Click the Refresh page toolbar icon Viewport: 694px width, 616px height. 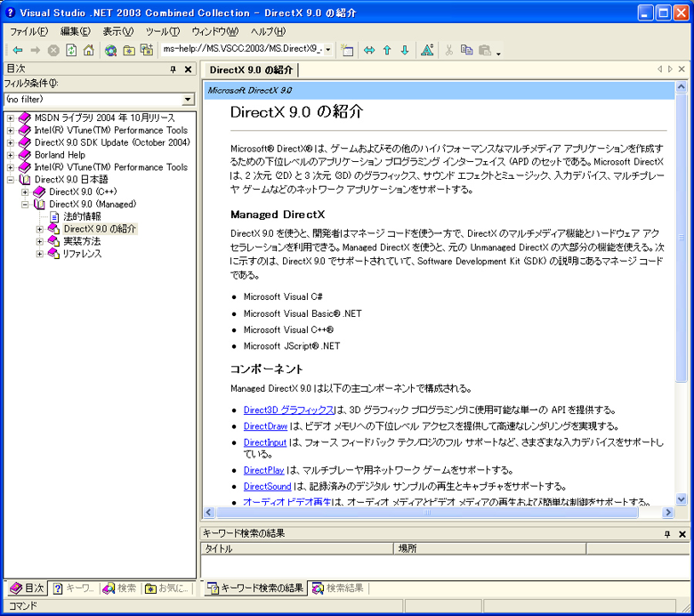tap(71, 51)
